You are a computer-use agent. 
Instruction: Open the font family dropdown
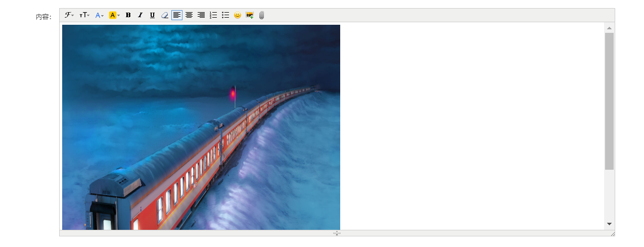(x=69, y=15)
